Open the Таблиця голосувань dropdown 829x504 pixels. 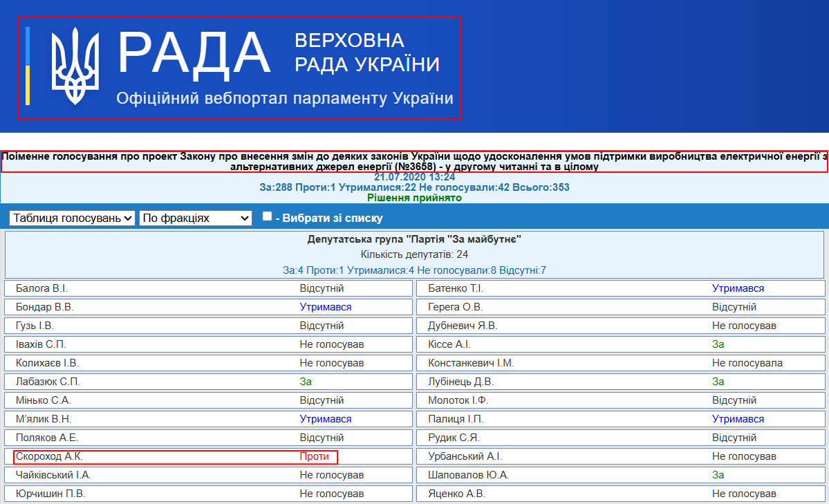coord(72,218)
